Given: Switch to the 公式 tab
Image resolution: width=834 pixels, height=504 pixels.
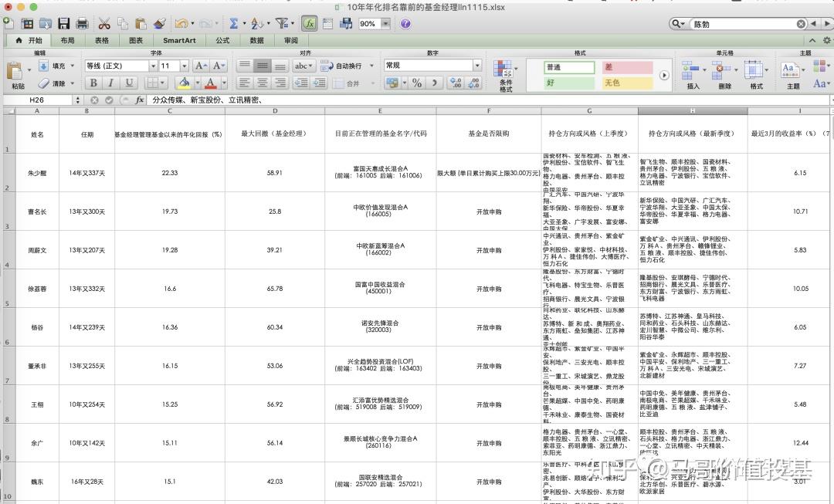Looking at the screenshot, I should (x=222, y=40).
